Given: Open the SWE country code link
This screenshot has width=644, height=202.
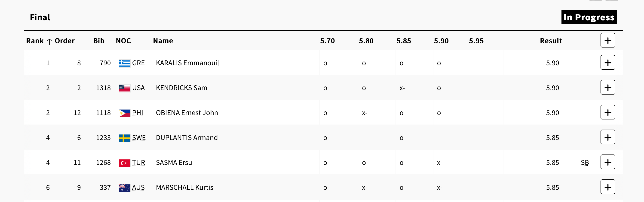Looking at the screenshot, I should 139,138.
